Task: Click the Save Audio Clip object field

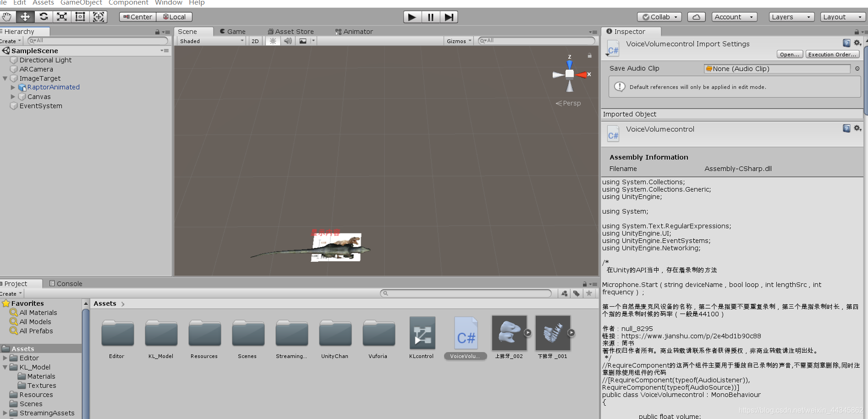Action: click(777, 68)
